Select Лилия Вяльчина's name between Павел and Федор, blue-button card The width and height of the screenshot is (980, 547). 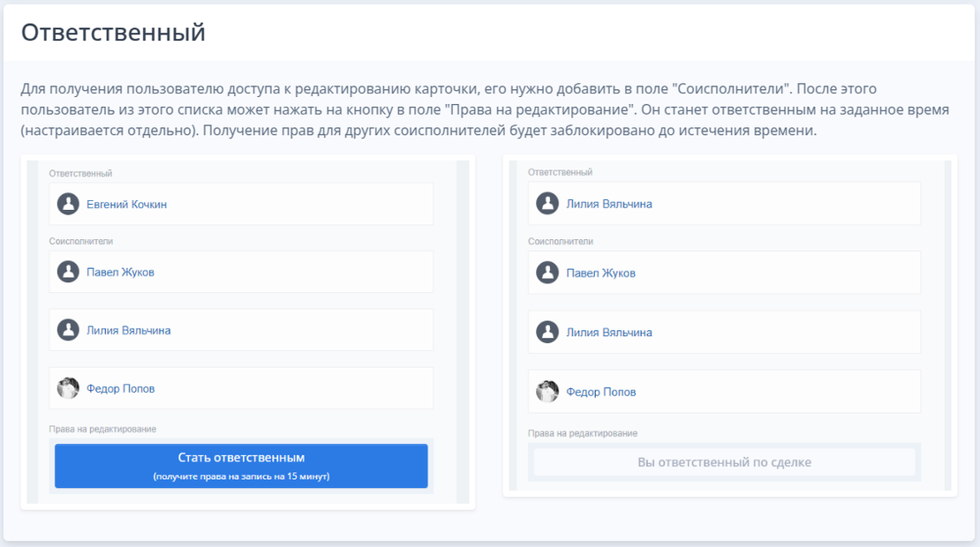click(128, 331)
